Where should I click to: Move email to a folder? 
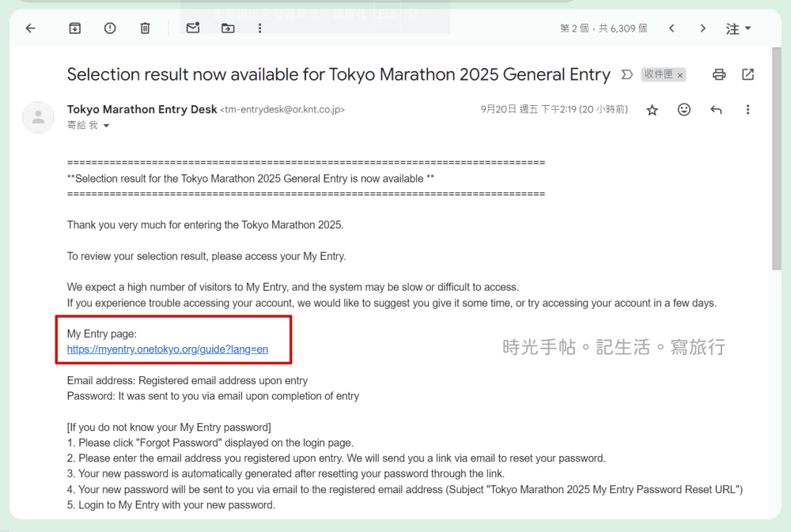click(x=228, y=28)
